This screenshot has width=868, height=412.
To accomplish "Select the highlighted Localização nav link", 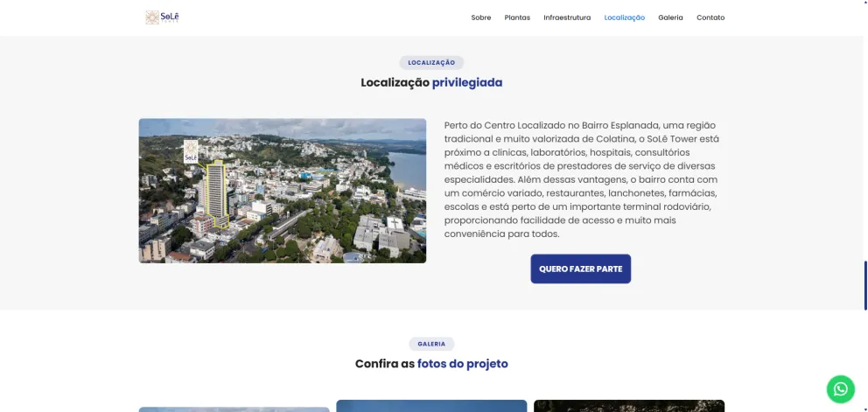I will 625,17.
